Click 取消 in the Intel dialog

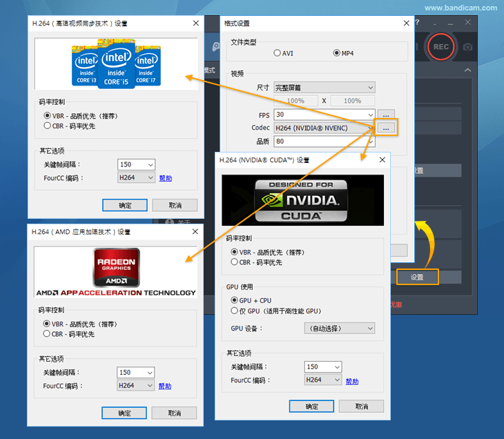175,205
